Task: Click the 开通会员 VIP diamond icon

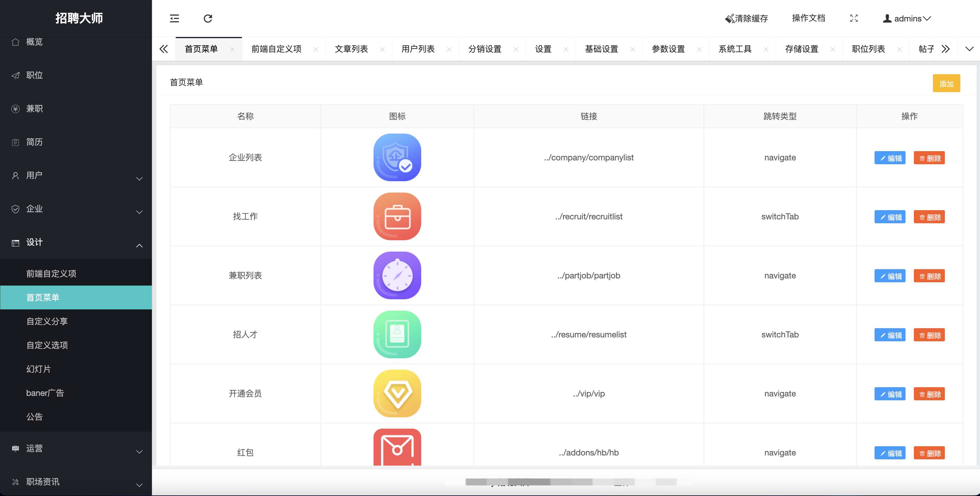Action: coord(397,393)
